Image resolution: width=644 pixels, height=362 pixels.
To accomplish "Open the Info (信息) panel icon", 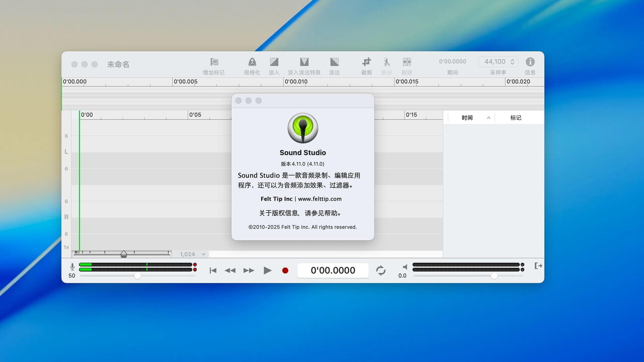I will pos(530,62).
